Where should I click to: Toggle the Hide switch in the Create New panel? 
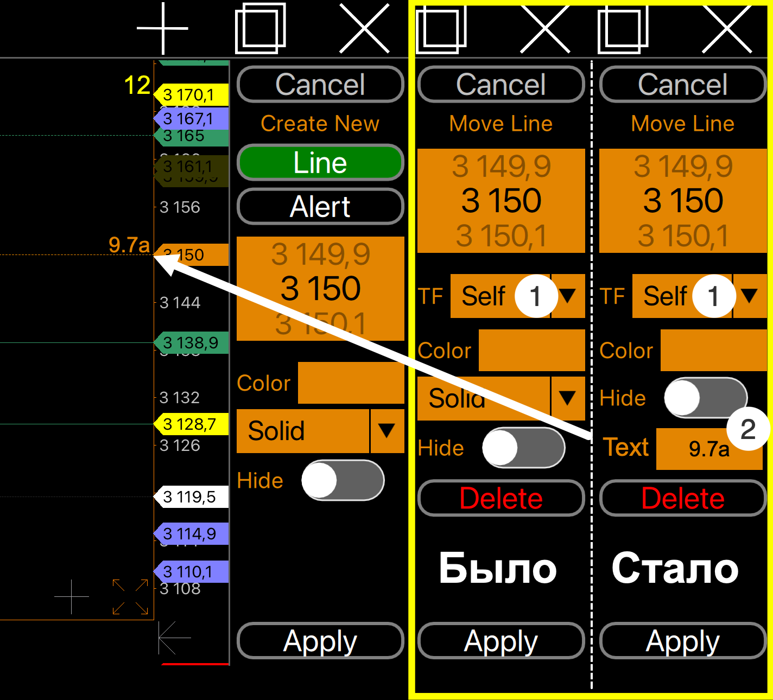(343, 480)
